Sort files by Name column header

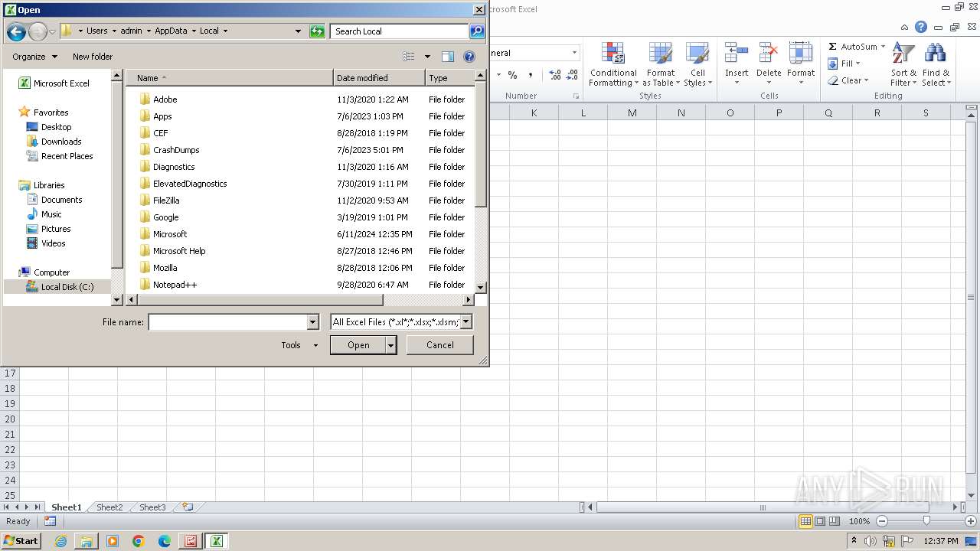pyautogui.click(x=230, y=78)
